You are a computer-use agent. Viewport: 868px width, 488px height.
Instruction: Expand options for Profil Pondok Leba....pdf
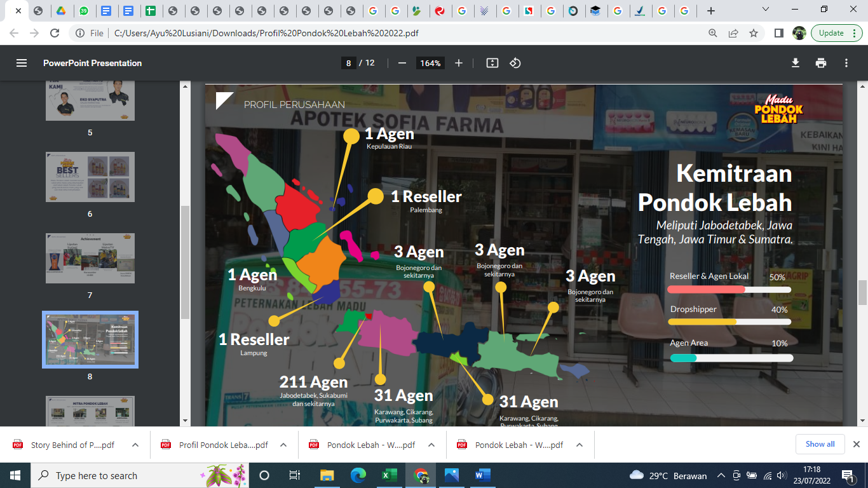coord(283,445)
